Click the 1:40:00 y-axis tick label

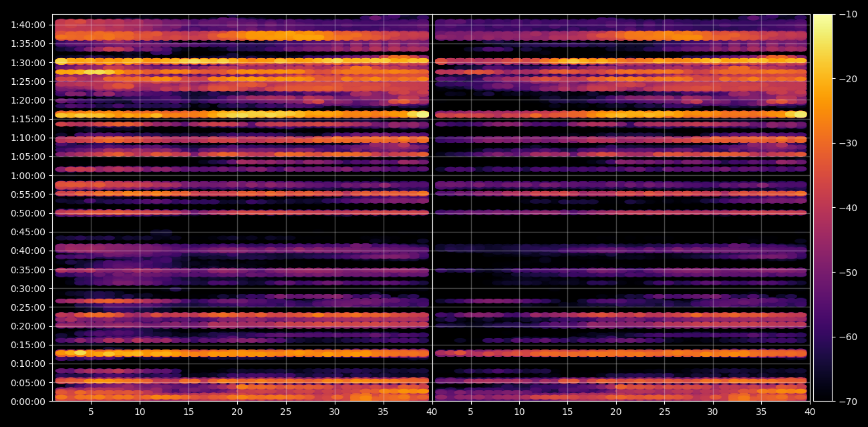28,25
